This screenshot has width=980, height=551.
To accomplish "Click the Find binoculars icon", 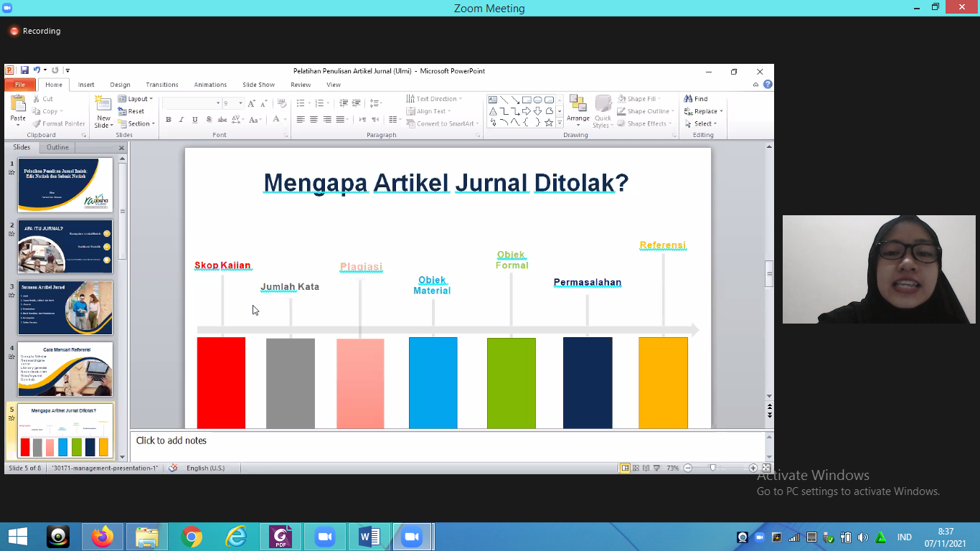I will [688, 99].
